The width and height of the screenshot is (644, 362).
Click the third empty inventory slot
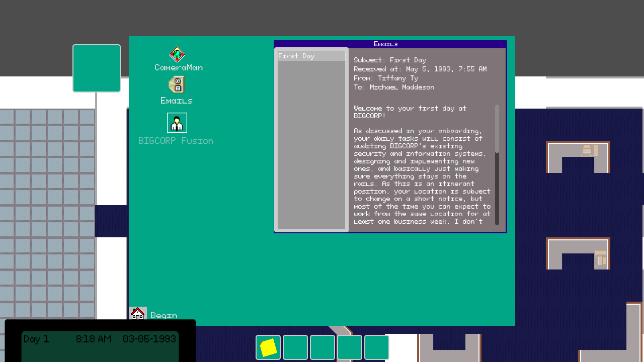(323, 347)
